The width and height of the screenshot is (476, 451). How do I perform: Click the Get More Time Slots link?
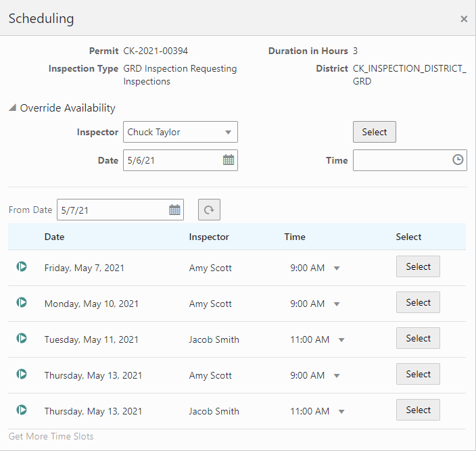[51, 436]
